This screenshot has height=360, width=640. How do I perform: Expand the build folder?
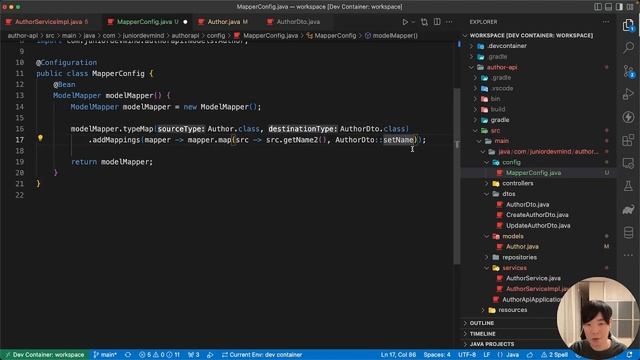[x=498, y=109]
